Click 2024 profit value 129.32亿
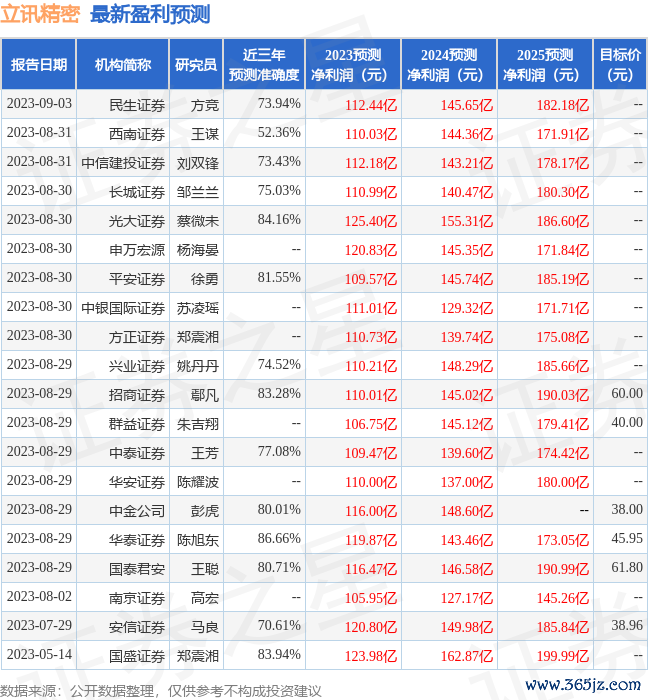 [467, 308]
